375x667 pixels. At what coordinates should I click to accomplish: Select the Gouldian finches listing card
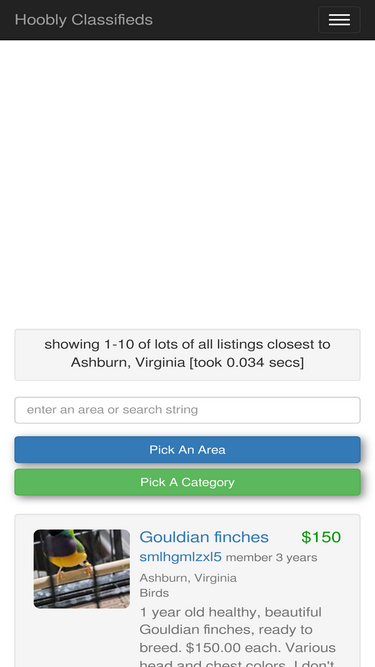(x=188, y=591)
